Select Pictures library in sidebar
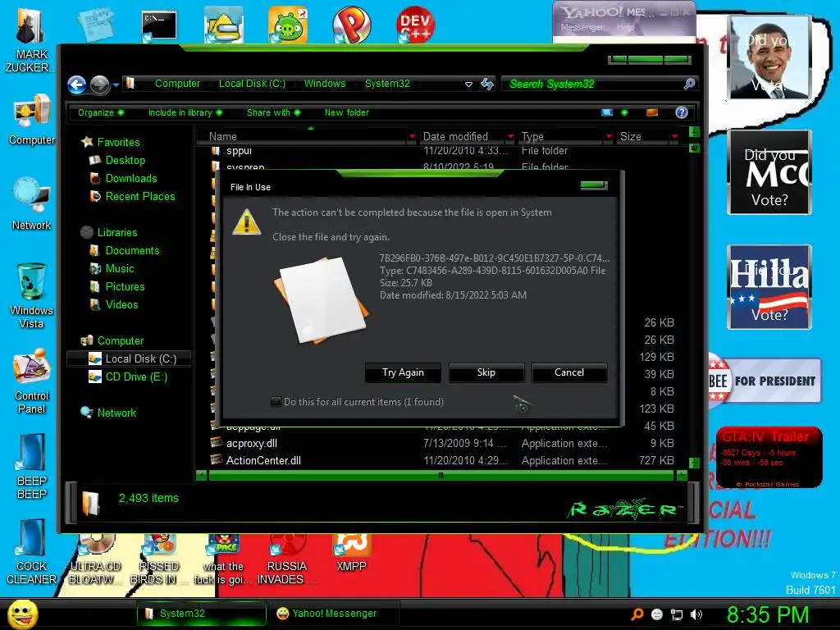 (x=125, y=286)
